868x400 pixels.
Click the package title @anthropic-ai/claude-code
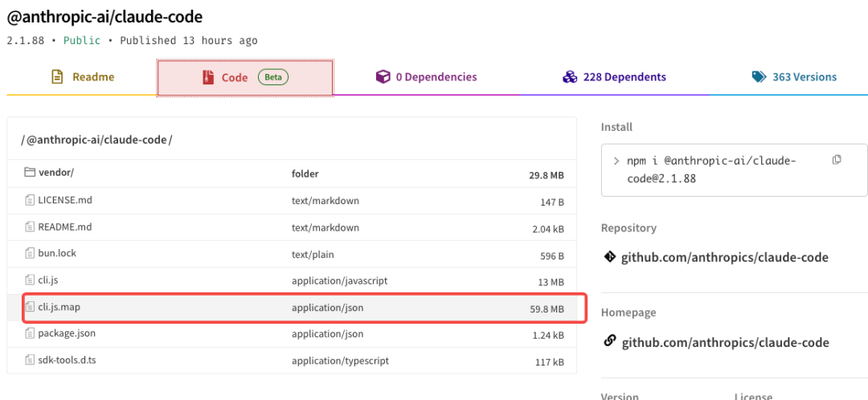click(104, 17)
